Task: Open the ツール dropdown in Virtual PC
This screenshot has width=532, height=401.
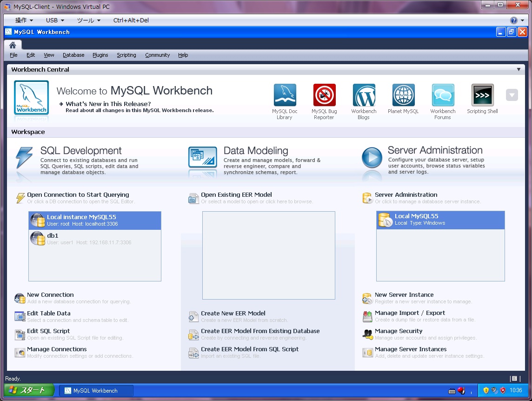Action: [x=89, y=20]
